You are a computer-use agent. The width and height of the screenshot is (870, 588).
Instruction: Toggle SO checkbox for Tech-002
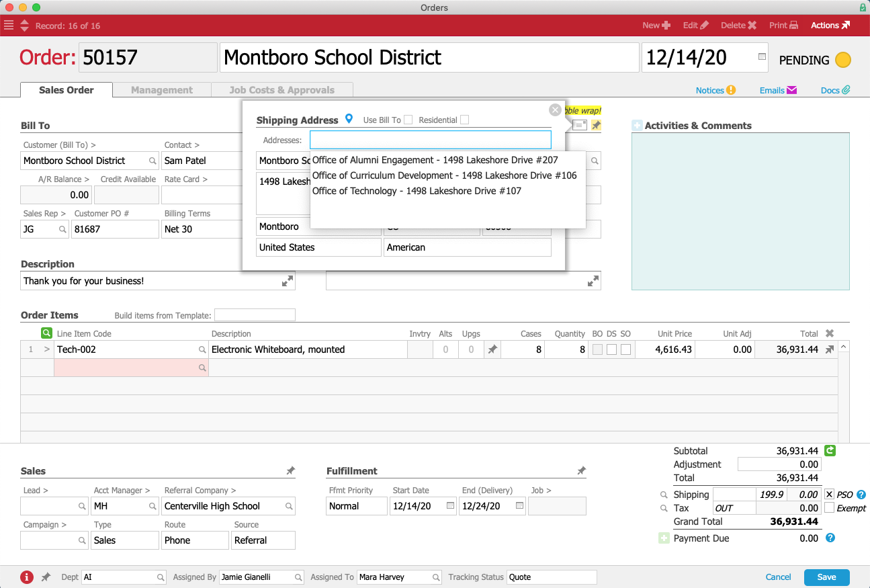tap(625, 349)
